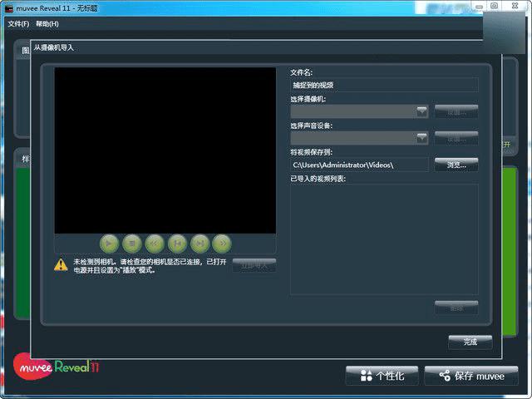
Task: Click the 完成 button
Action: [470, 342]
